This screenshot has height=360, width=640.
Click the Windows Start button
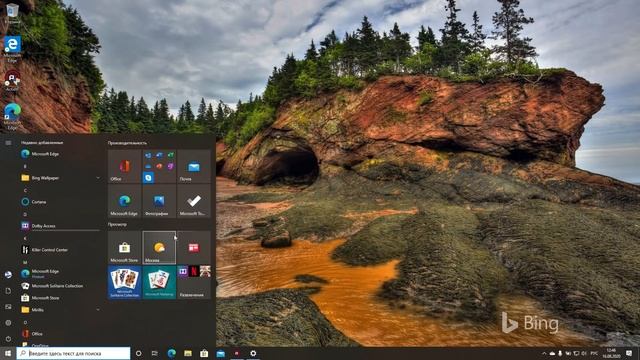pos(8,353)
